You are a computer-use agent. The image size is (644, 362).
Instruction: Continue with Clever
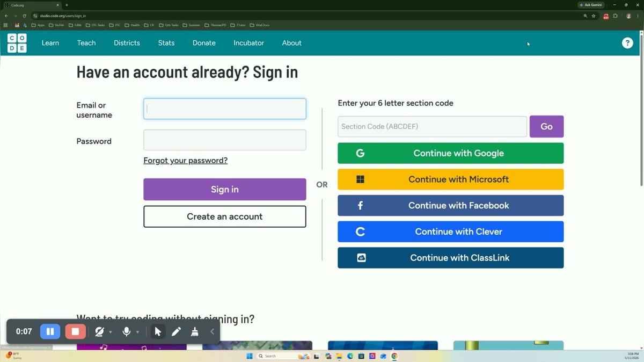tap(451, 231)
